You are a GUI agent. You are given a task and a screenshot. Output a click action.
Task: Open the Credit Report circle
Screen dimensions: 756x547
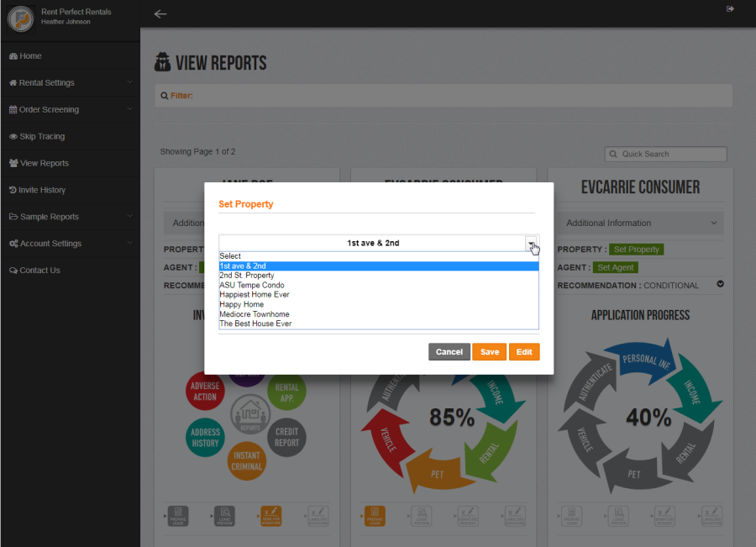[287, 437]
